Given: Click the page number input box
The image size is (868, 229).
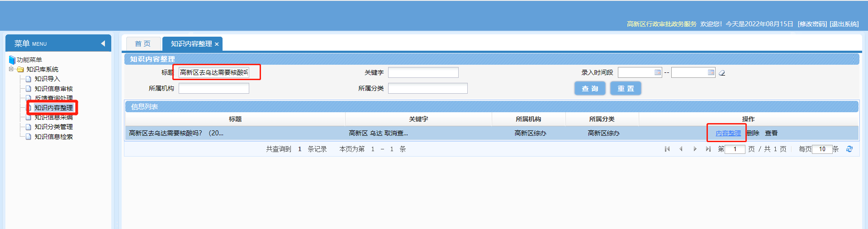Looking at the screenshot, I should point(735,149).
